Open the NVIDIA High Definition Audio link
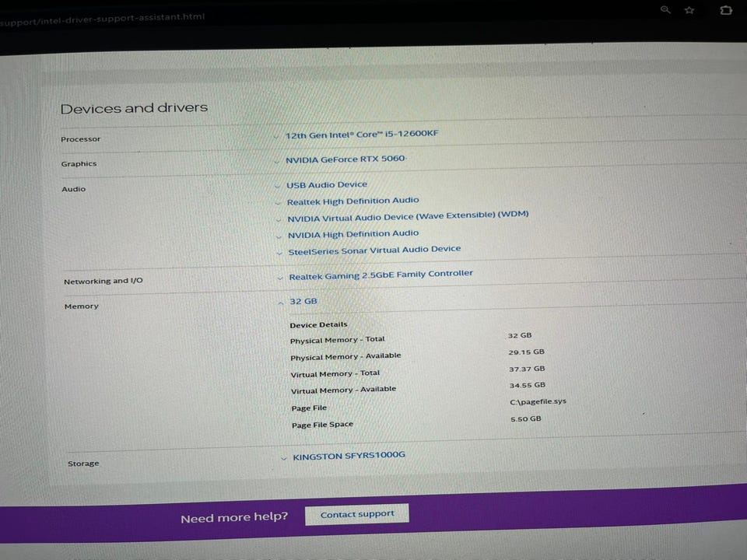 coord(353,234)
